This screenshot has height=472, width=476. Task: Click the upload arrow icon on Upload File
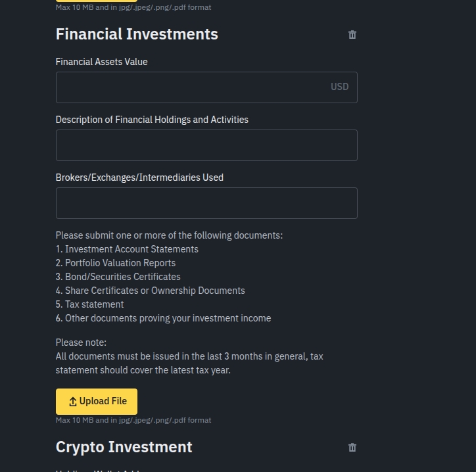73,402
